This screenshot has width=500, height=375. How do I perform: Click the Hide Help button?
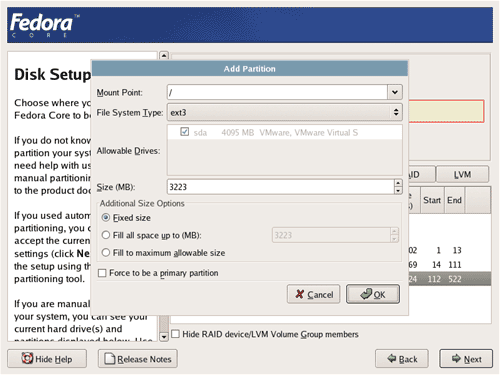[x=47, y=359]
